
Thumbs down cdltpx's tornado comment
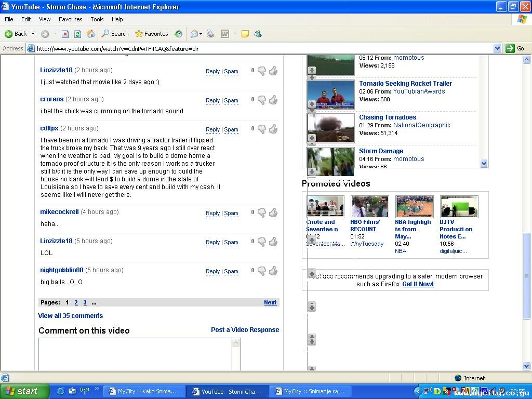click(262, 129)
